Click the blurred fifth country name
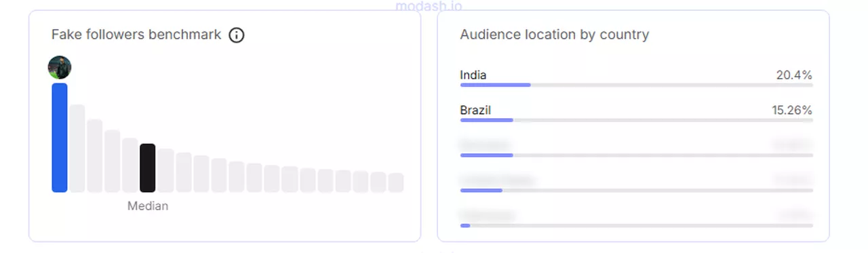Image resolution: width=868 pixels, height=253 pixels. point(487,216)
